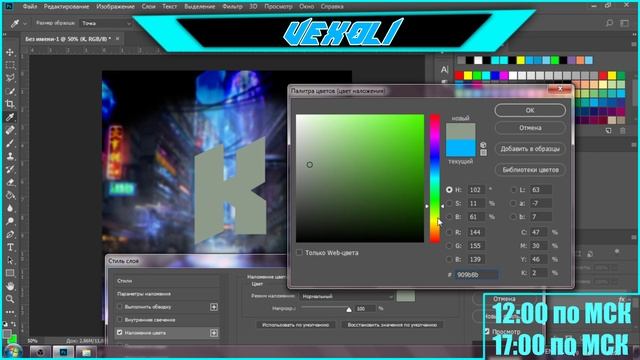
Task: Open the Изображение menu
Action: 116,7
